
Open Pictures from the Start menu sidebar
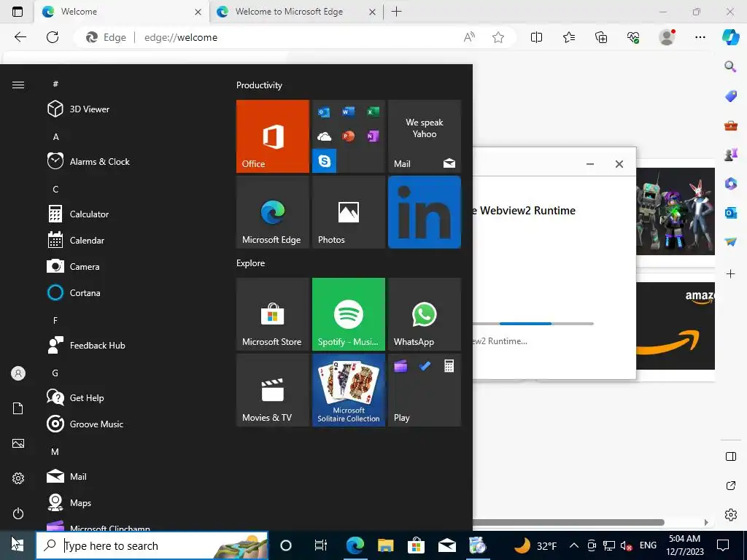point(18,443)
